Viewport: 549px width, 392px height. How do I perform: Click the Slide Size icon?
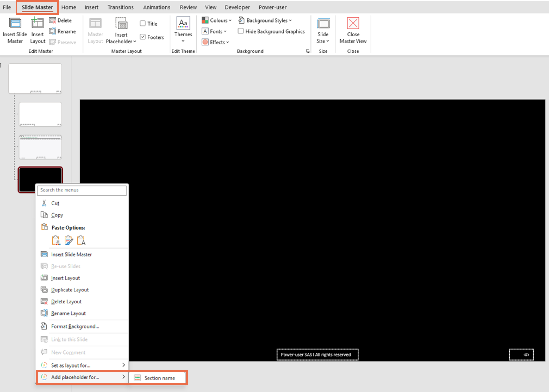click(x=323, y=24)
